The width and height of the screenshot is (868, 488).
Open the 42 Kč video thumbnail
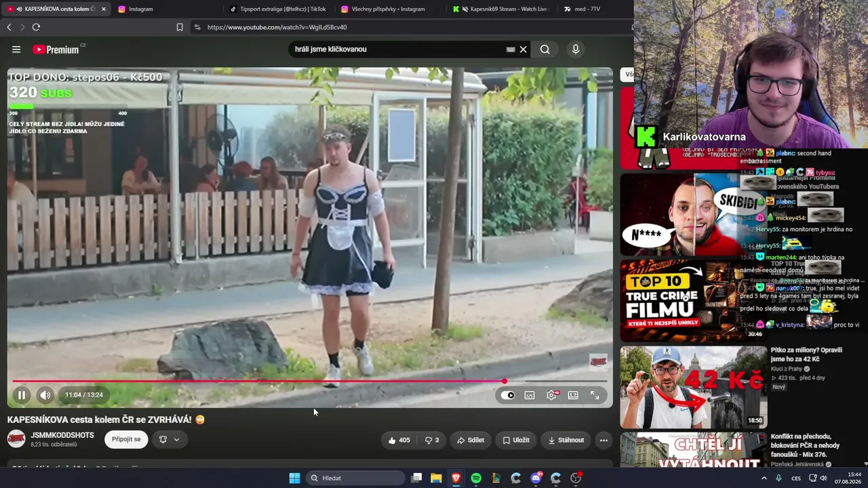[x=694, y=387]
